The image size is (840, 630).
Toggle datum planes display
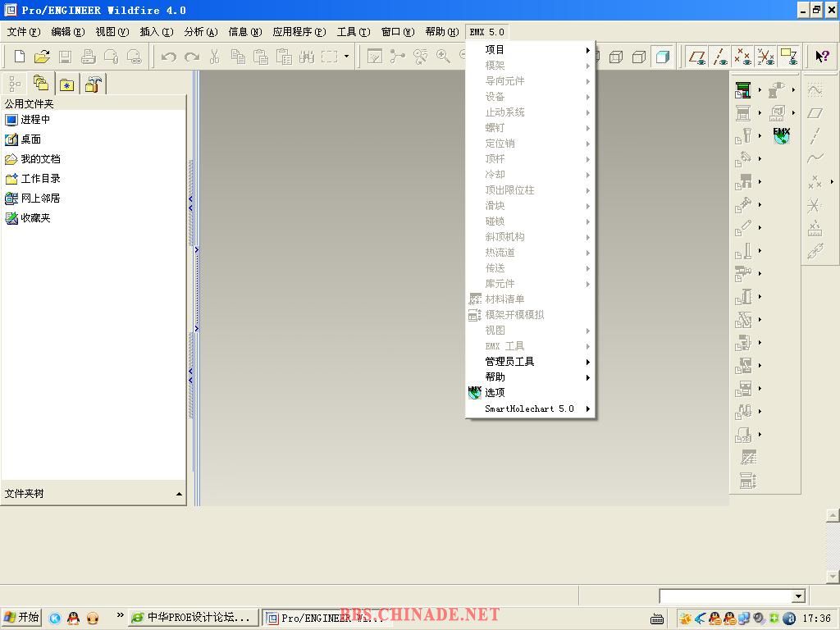(x=697, y=57)
